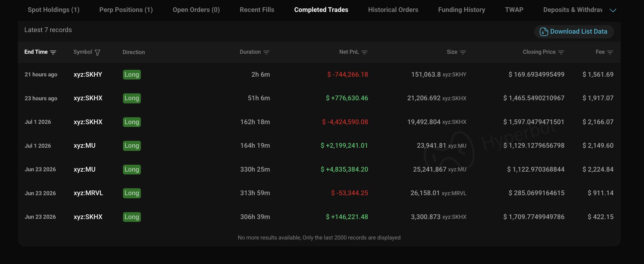Image resolution: width=644 pixels, height=264 pixels.
Task: Sort by Net PnL column icon
Action: (x=364, y=52)
